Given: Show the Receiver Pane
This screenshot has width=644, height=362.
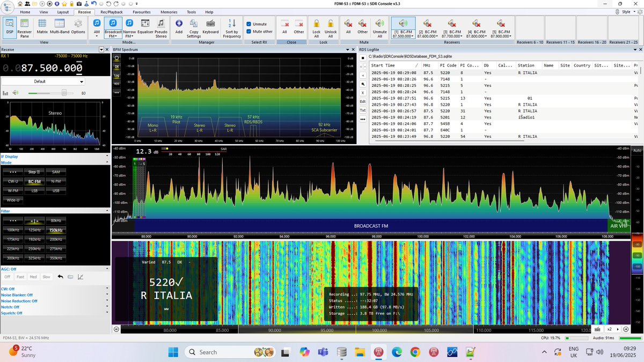Looking at the screenshot, I should 25,27.
